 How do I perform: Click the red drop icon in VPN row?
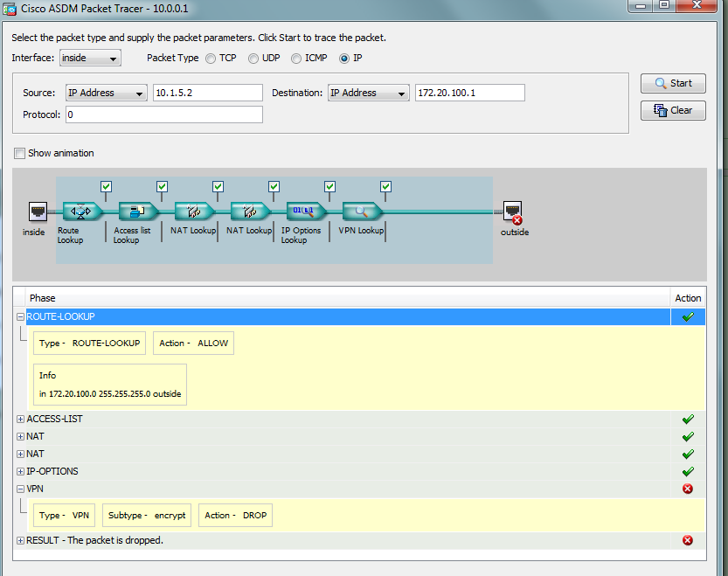click(688, 489)
